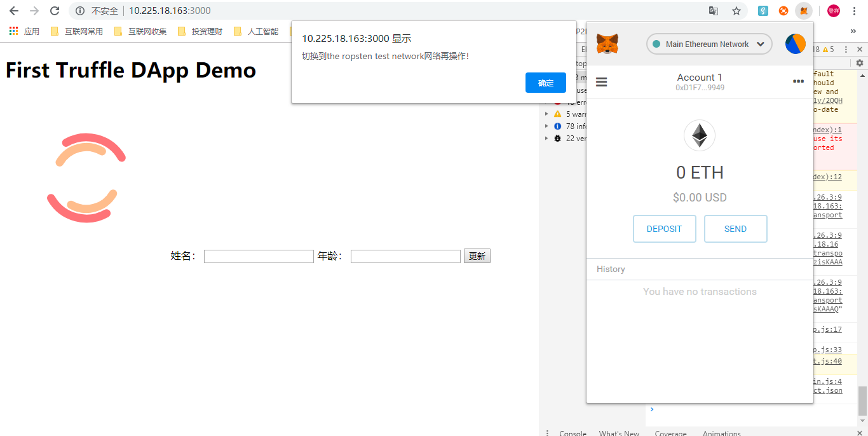
Task: Open Chrome's three-dot main menu
Action: tap(854, 11)
